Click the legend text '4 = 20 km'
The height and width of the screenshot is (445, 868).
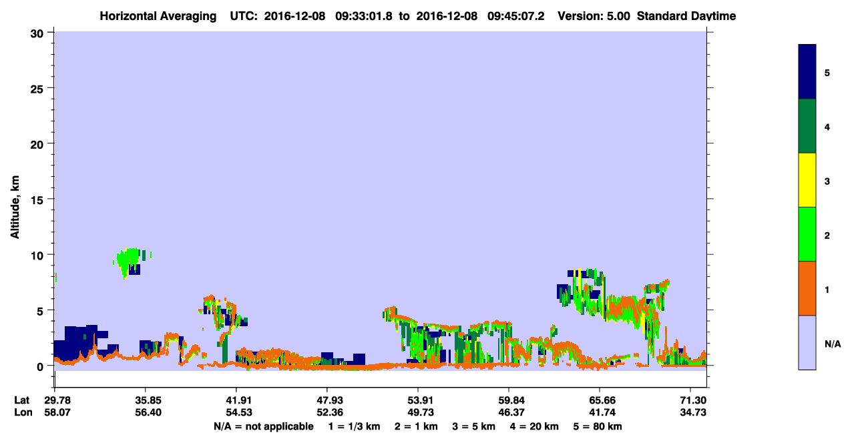coord(535,426)
